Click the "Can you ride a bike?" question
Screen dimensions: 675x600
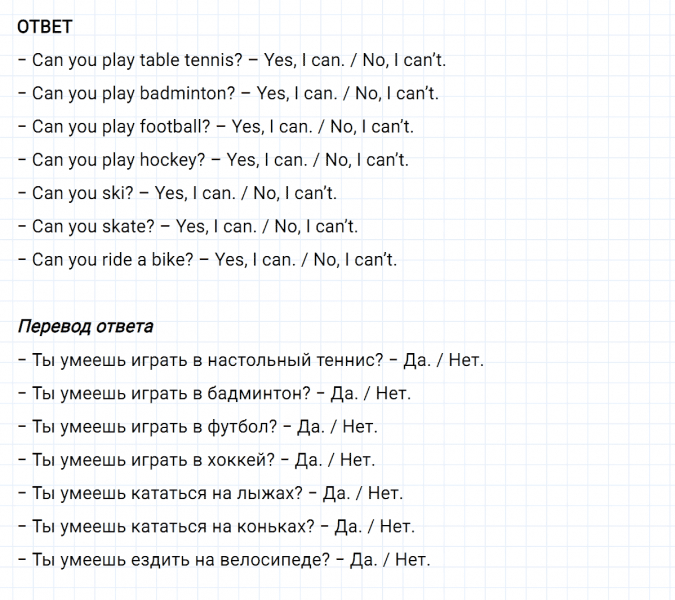tap(112, 259)
